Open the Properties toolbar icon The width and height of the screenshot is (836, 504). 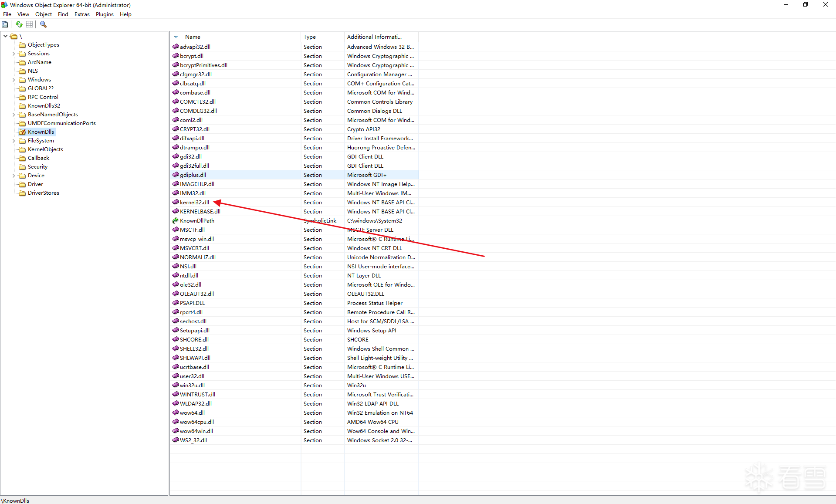coord(5,24)
